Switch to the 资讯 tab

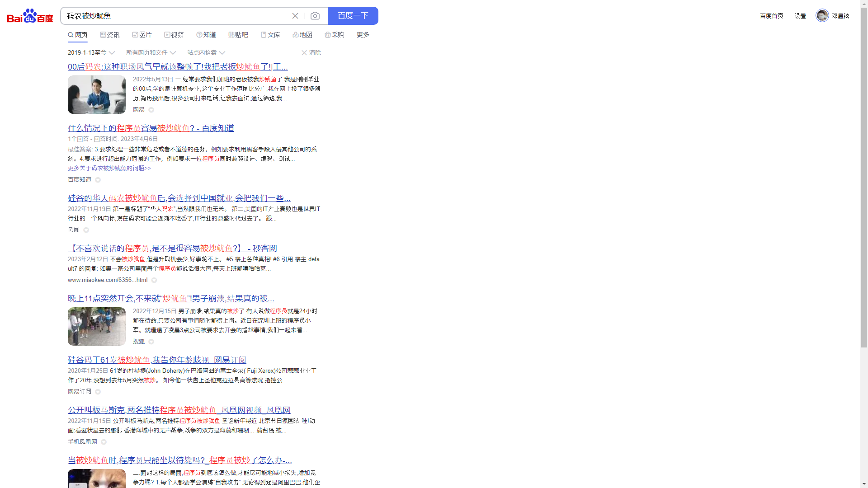[x=110, y=35]
